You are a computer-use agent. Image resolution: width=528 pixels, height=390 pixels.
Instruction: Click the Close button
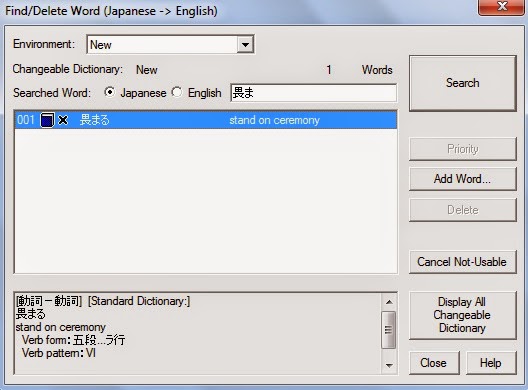click(x=434, y=363)
